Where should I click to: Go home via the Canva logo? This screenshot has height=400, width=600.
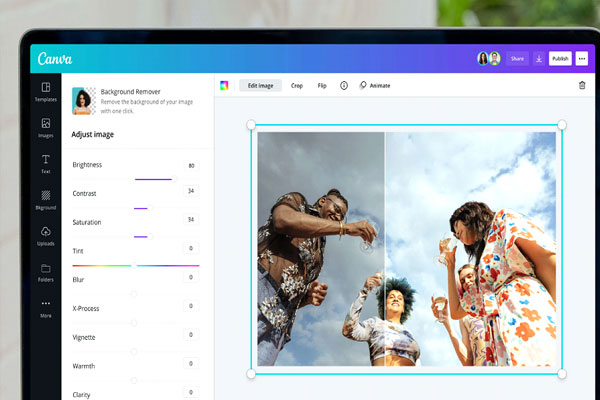click(x=55, y=59)
